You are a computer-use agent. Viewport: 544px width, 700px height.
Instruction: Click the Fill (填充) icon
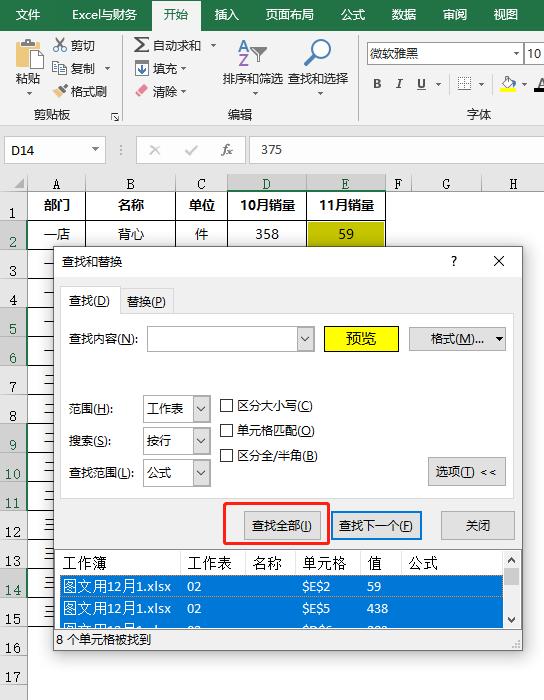[x=141, y=68]
